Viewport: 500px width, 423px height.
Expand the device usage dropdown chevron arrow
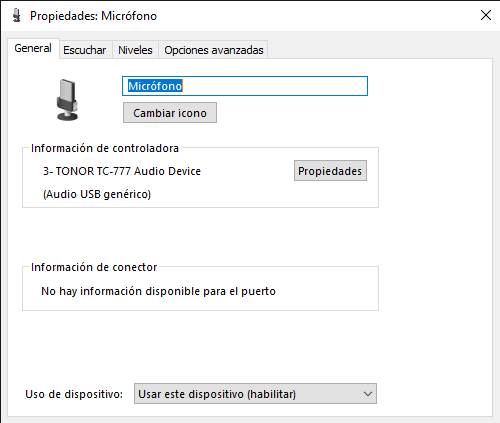(x=368, y=394)
